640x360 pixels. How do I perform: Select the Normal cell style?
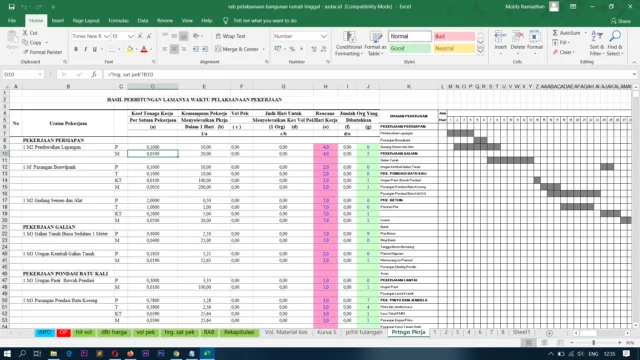410,36
